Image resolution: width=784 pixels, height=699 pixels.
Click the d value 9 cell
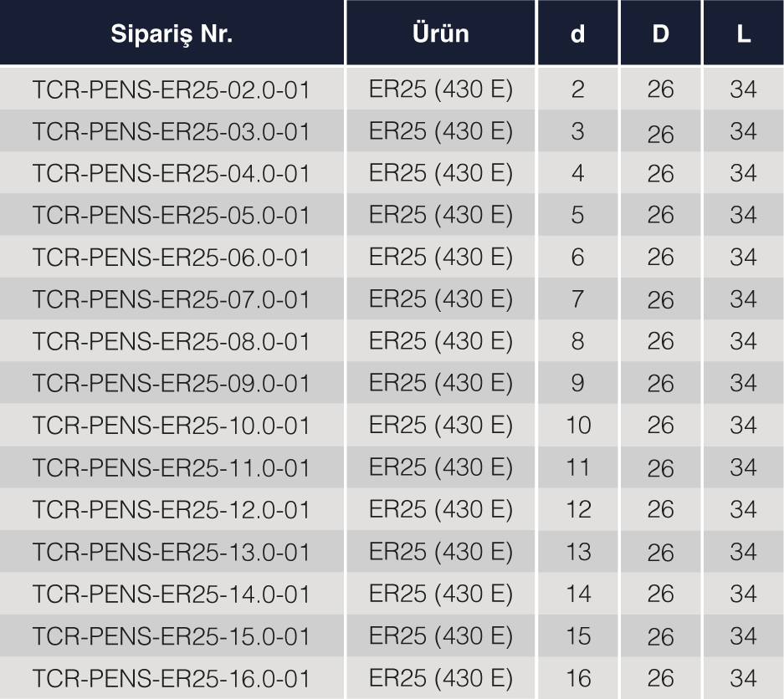[x=577, y=383]
